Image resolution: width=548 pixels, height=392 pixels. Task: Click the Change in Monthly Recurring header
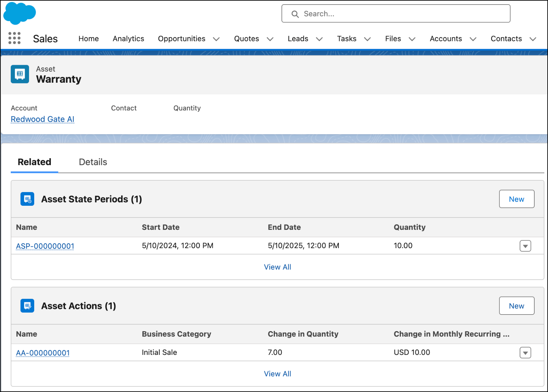(452, 334)
